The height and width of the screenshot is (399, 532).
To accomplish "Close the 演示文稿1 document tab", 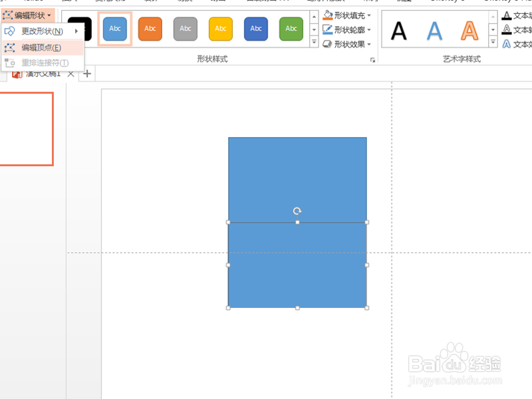I will (70, 74).
